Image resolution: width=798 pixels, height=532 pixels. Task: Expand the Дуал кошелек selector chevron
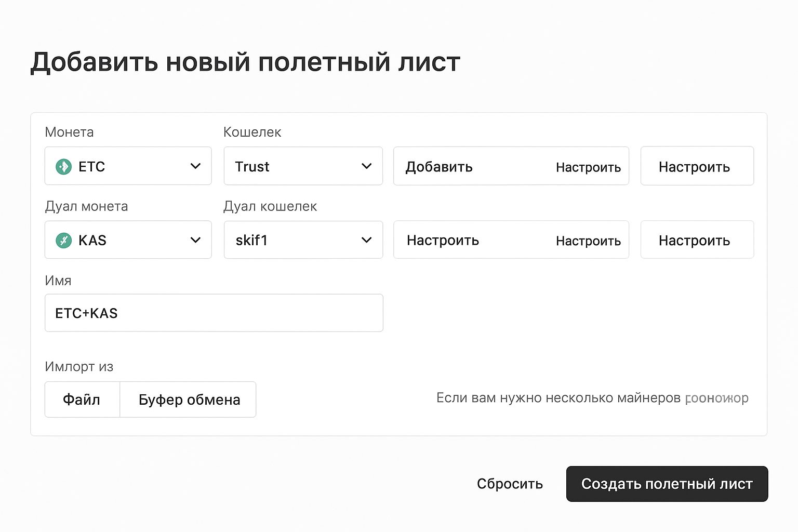tap(367, 240)
